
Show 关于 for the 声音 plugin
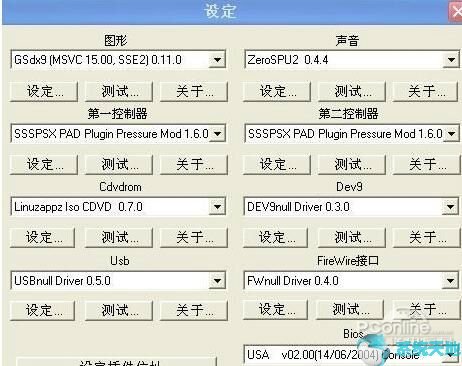point(425,91)
